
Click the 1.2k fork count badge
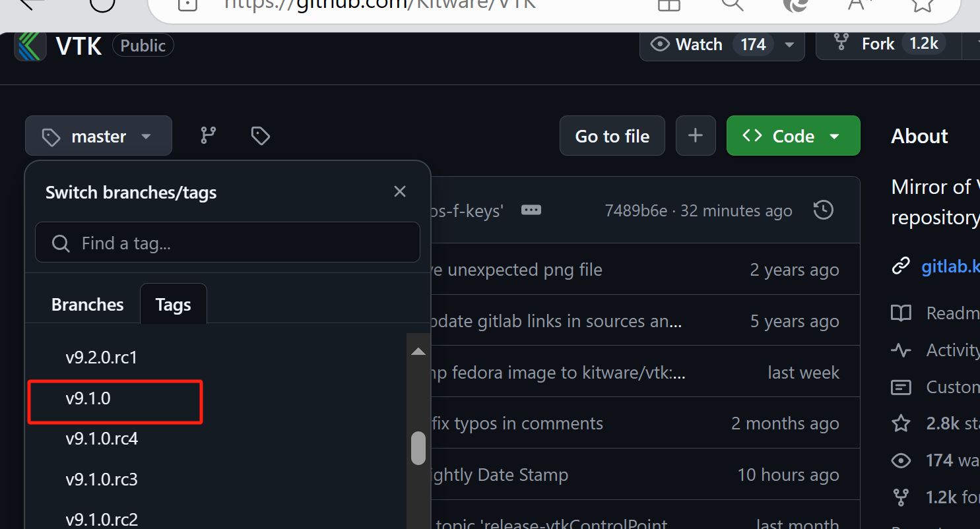924,44
